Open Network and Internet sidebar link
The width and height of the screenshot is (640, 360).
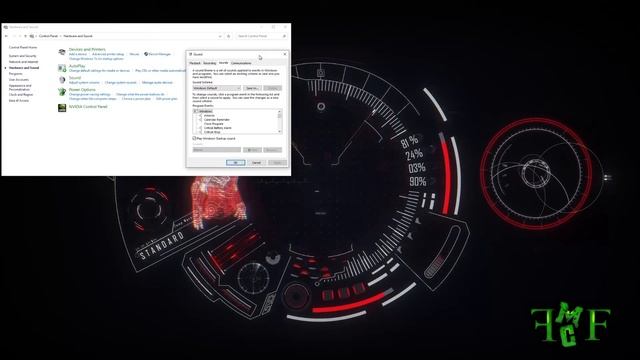coord(23,62)
